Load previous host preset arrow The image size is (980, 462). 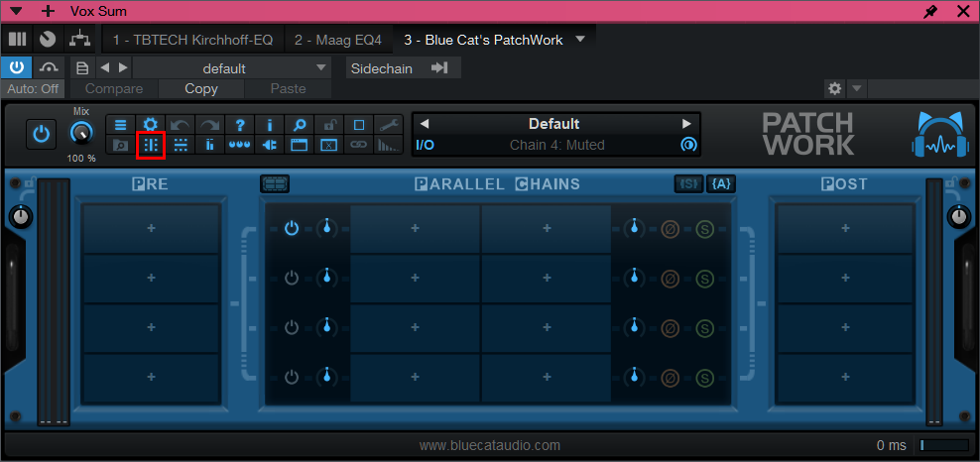[x=105, y=67]
